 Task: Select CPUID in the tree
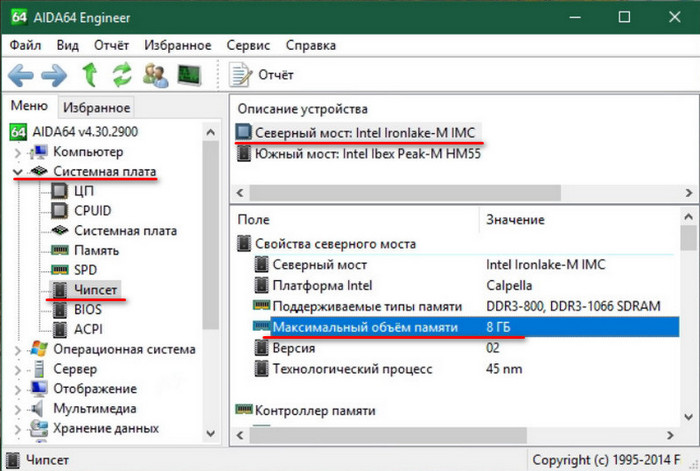[x=92, y=210]
